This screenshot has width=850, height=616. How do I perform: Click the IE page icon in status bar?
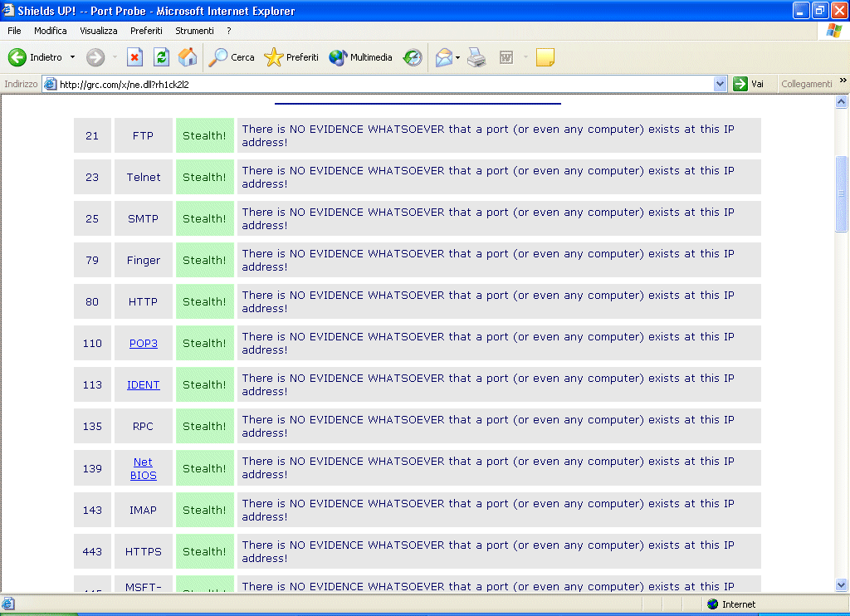8,604
